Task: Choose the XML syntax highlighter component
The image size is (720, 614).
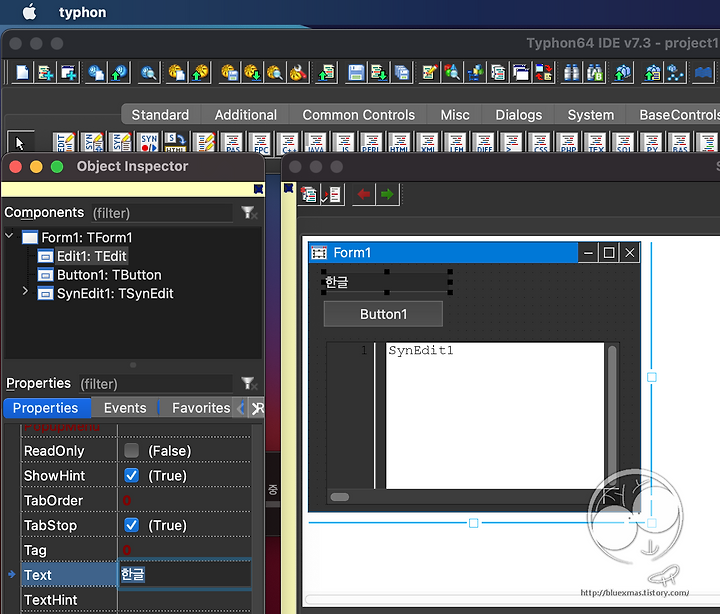Action: coord(428,142)
